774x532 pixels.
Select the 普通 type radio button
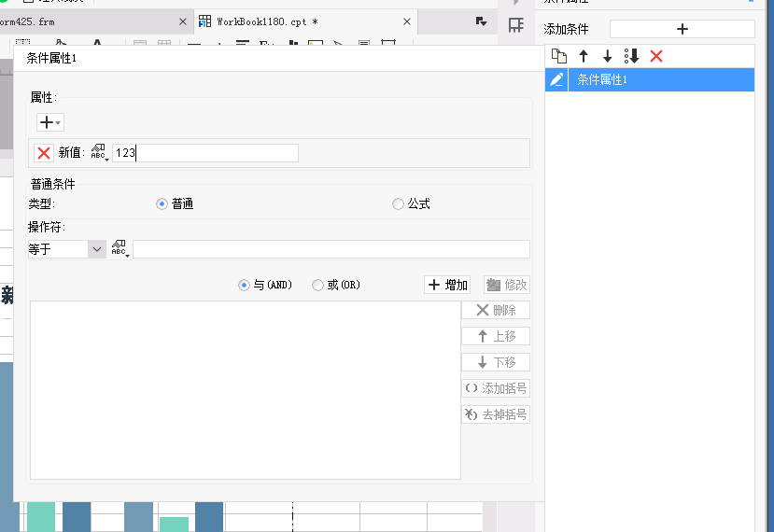(x=162, y=203)
